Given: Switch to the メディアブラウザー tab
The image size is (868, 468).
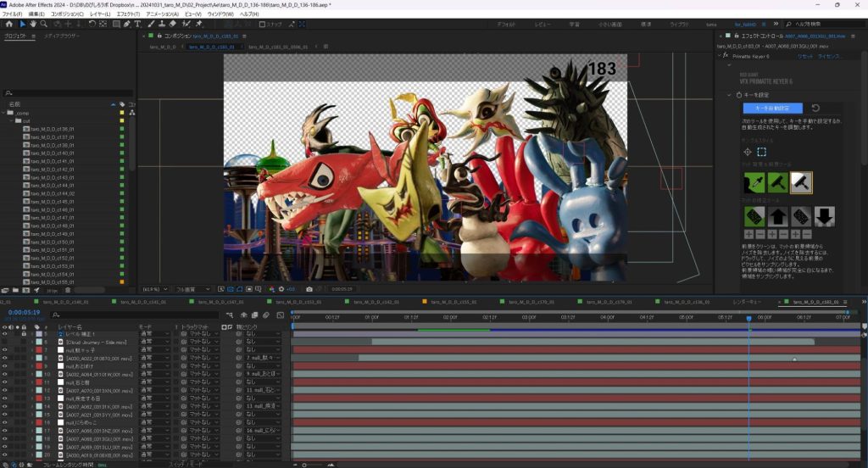Looking at the screenshot, I should click(62, 36).
